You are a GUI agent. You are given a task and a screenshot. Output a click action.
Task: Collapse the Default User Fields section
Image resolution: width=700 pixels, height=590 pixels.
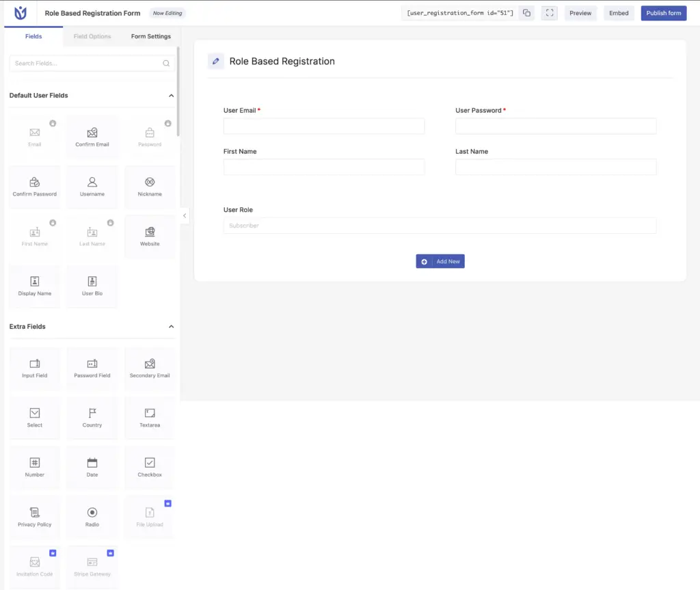tap(171, 96)
